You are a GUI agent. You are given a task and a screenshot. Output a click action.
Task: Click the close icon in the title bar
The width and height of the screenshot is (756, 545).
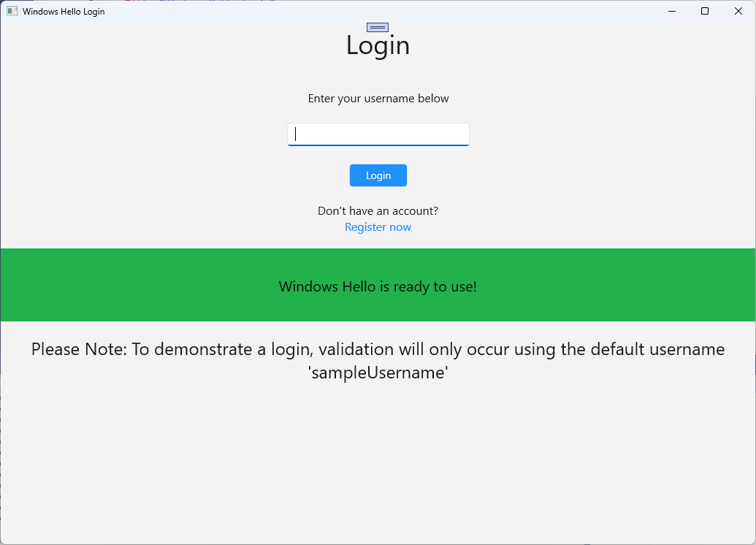coord(738,11)
